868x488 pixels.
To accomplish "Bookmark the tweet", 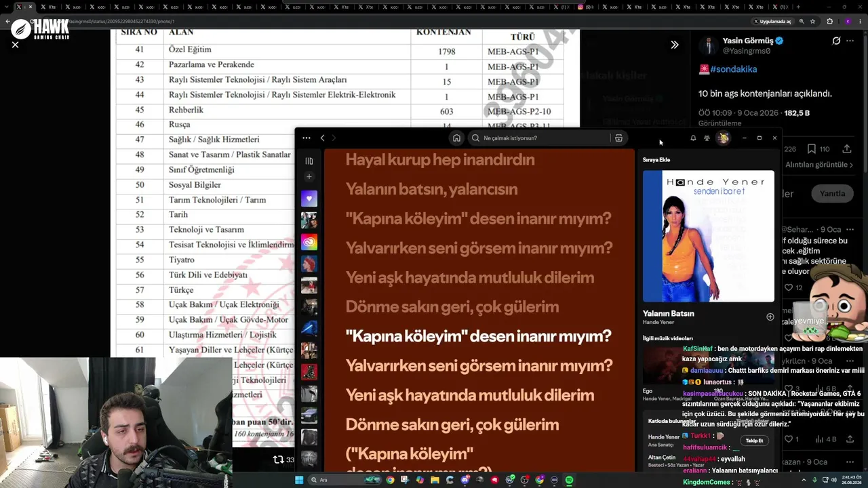I will tap(810, 149).
